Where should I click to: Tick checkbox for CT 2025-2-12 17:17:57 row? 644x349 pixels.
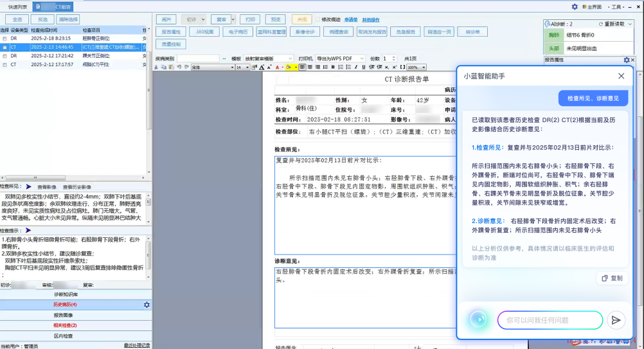[5, 64]
